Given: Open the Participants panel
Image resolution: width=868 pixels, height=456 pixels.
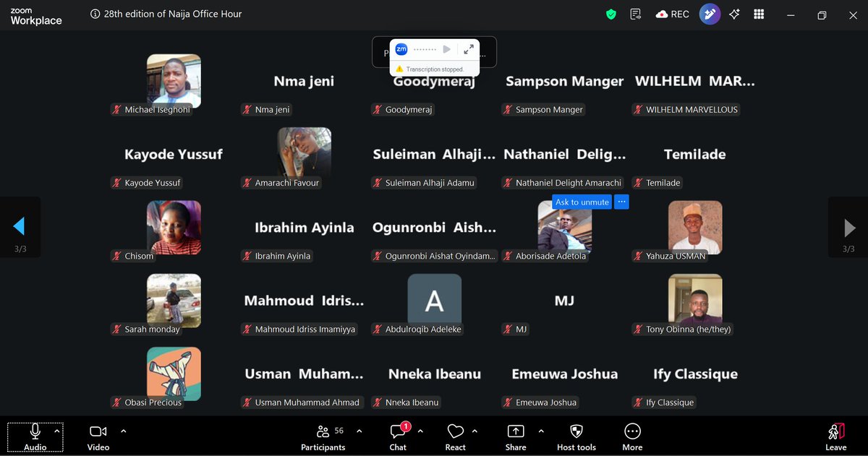Looking at the screenshot, I should click(323, 436).
